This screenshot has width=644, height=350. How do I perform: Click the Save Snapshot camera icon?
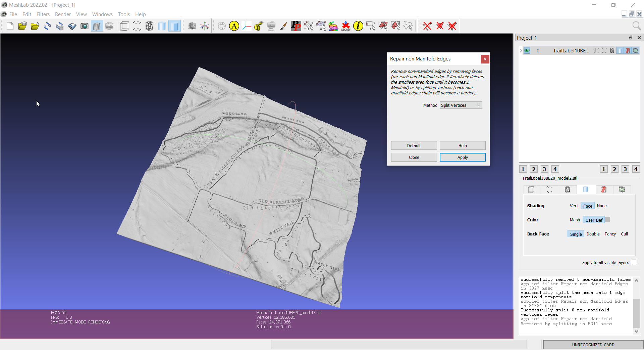(85, 26)
